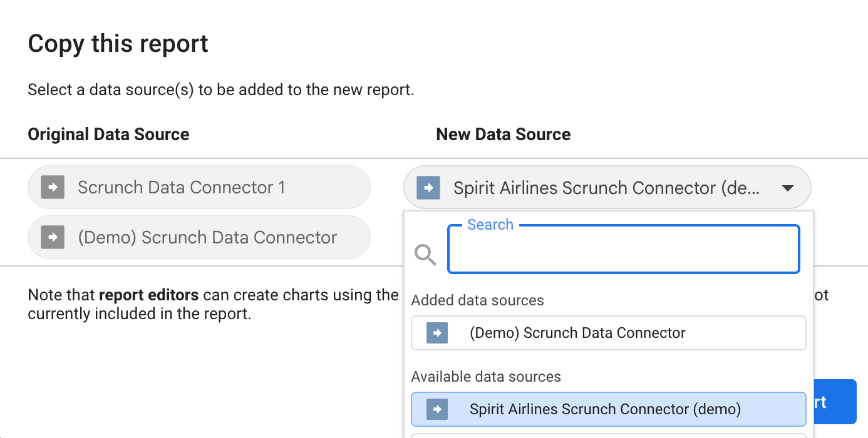Click the Copy this report title

click(x=118, y=44)
